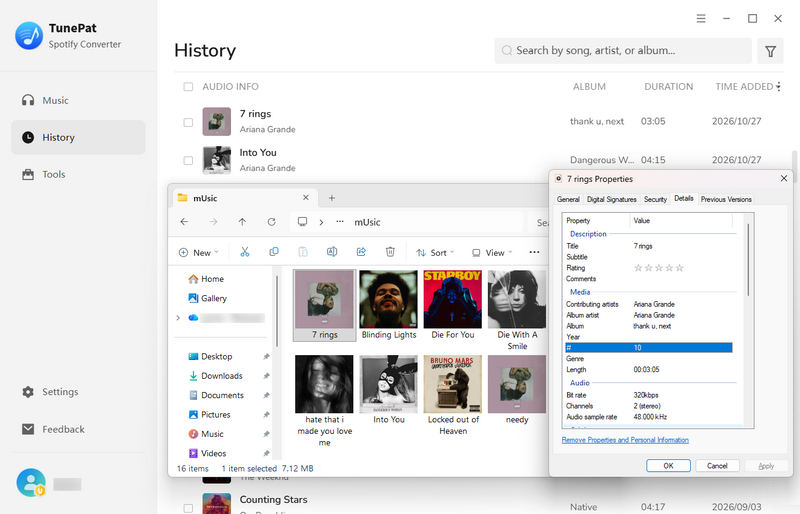Open the address bar ellipsis for hidden folders
Image resolution: width=800 pixels, height=514 pixels.
(340, 222)
